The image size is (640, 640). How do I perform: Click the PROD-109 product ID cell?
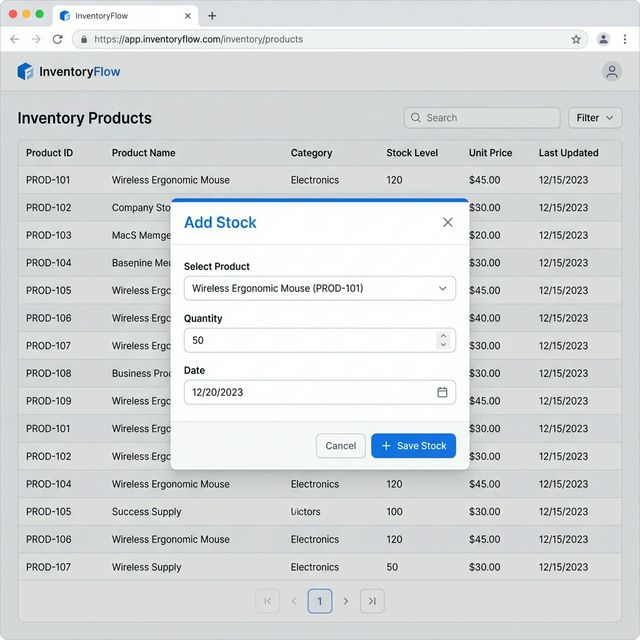click(49, 401)
